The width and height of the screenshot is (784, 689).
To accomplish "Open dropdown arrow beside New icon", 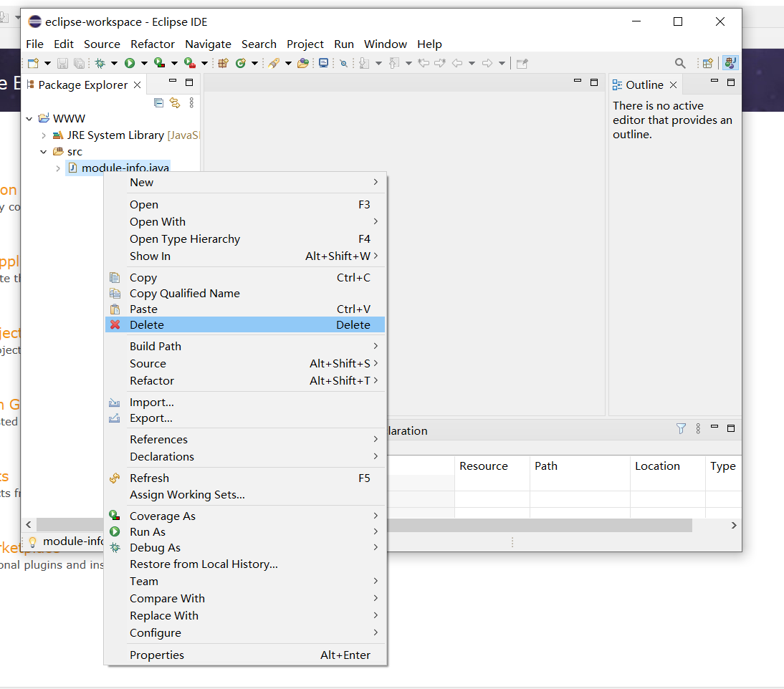I will click(x=47, y=64).
